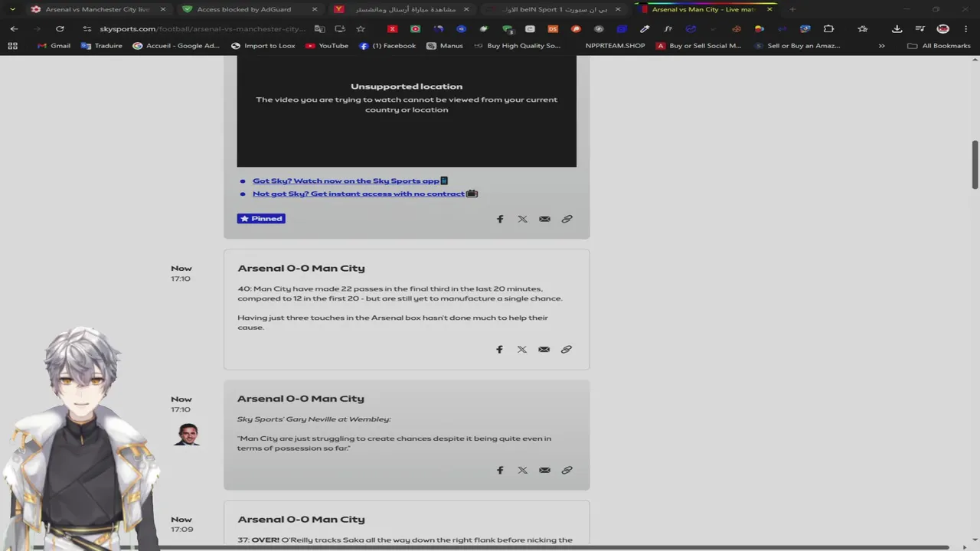Open the media controls icon in toolbar
Screen dimensions: 980x551
click(x=920, y=29)
